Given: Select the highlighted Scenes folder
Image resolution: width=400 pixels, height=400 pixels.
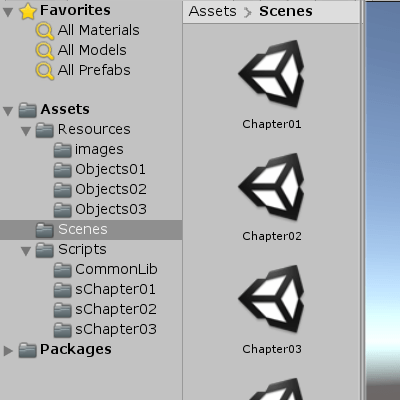Looking at the screenshot, I should click(x=91, y=230).
